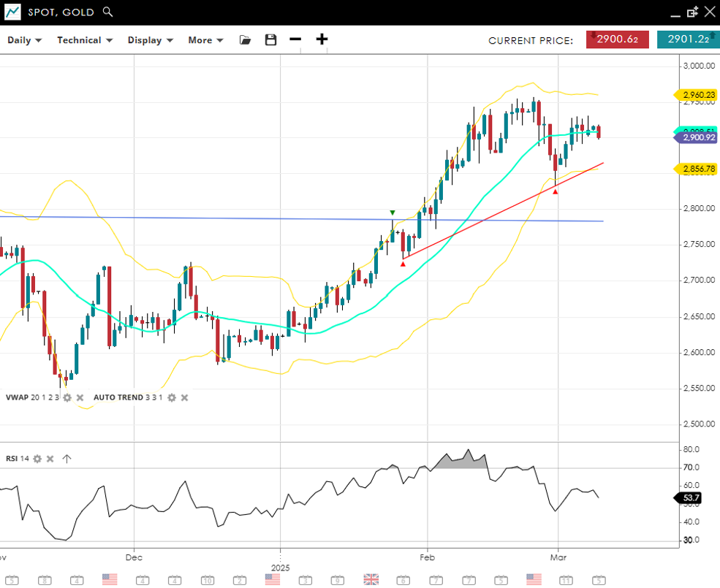Open the More menu
This screenshot has width=720, height=588.
pyautogui.click(x=205, y=40)
